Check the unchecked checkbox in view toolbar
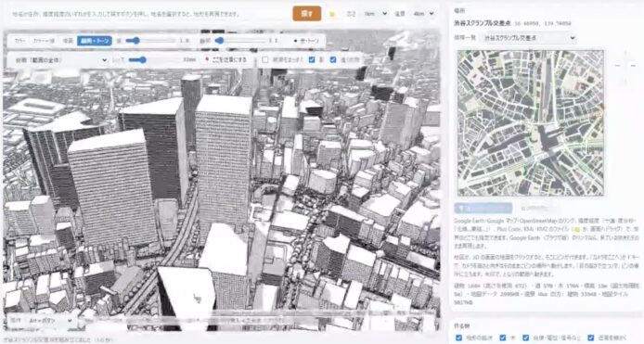The image size is (644, 344). pos(265,60)
